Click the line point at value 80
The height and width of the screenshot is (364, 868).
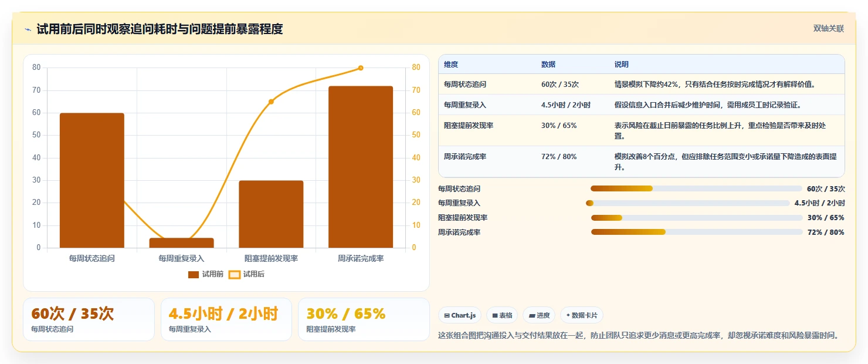click(x=361, y=68)
